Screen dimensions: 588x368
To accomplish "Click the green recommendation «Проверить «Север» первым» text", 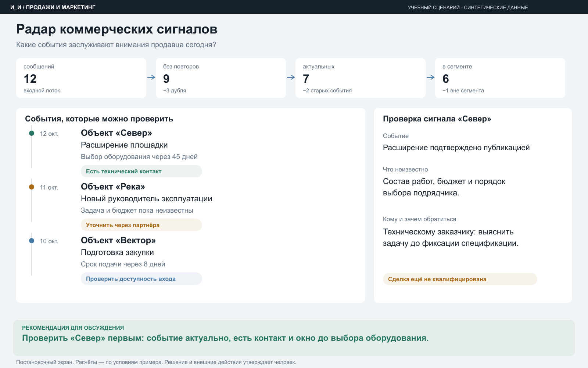I will coord(225,338).
